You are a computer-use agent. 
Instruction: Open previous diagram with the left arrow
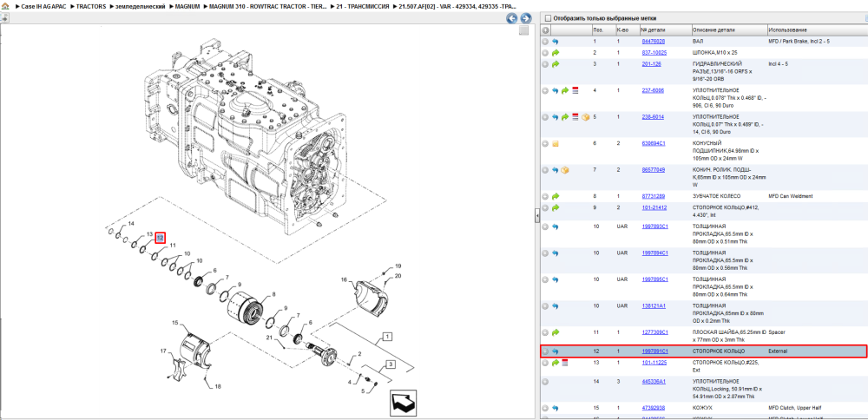point(512,18)
